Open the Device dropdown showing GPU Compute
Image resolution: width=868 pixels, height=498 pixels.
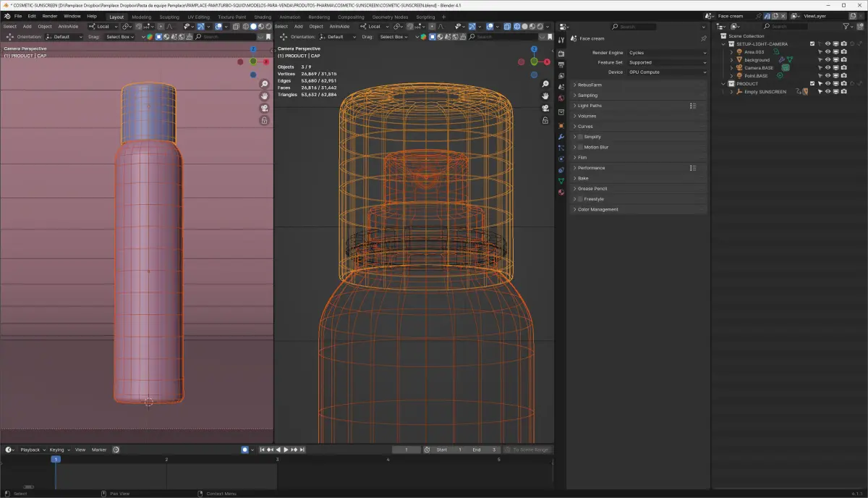(667, 72)
